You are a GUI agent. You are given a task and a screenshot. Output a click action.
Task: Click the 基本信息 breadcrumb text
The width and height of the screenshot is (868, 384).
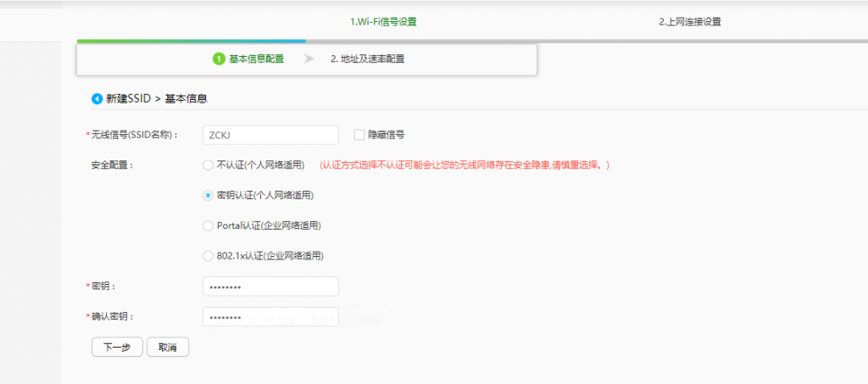coord(186,98)
